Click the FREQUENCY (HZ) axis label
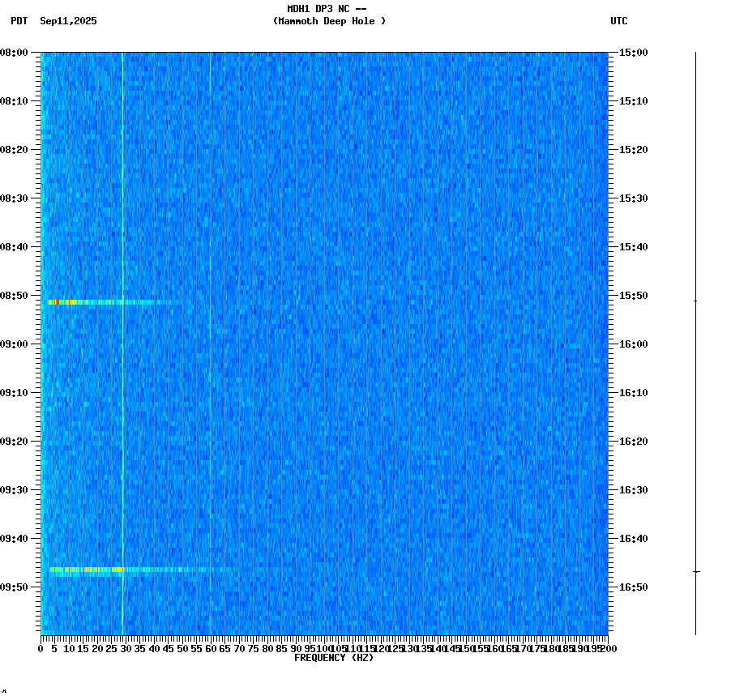Viewport: 731px width, 700px height. tap(336, 658)
